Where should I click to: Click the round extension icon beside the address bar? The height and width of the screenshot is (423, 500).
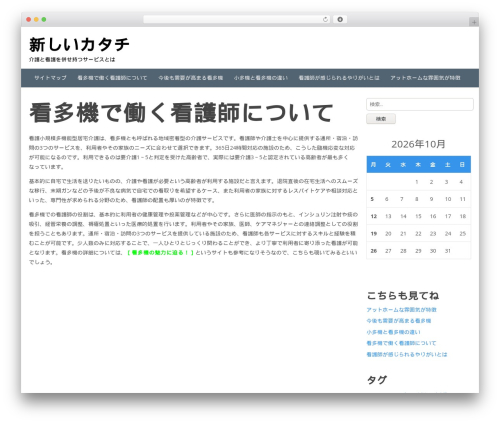(340, 19)
